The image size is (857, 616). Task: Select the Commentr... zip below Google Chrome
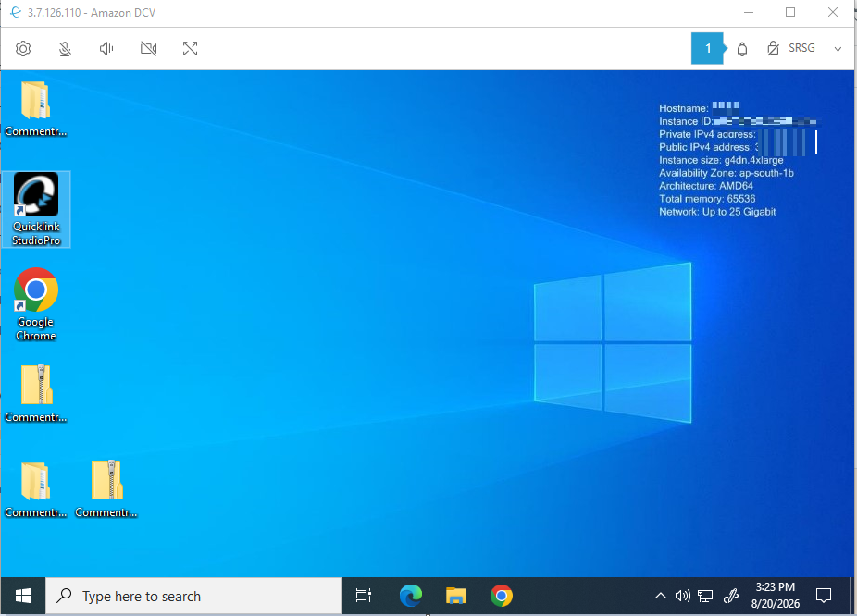pyautogui.click(x=36, y=394)
